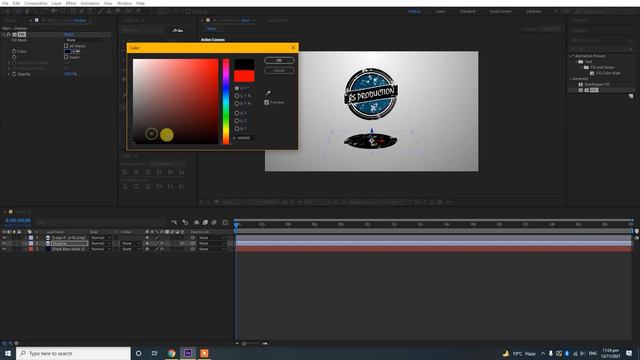Select the S radio button in Color dialog
The width and height of the screenshot is (640, 360).
click(237, 96)
